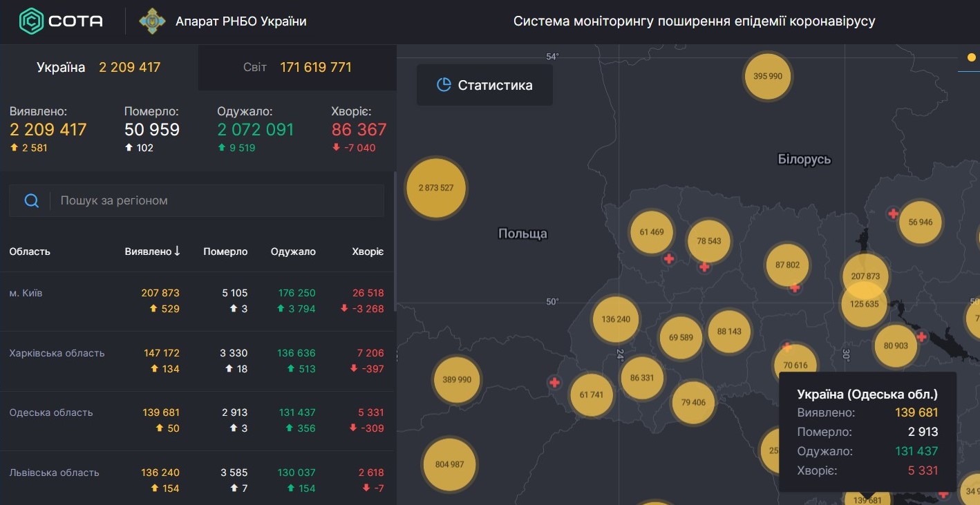
Task: Click the 395 990 bubble at top
Action: click(768, 76)
